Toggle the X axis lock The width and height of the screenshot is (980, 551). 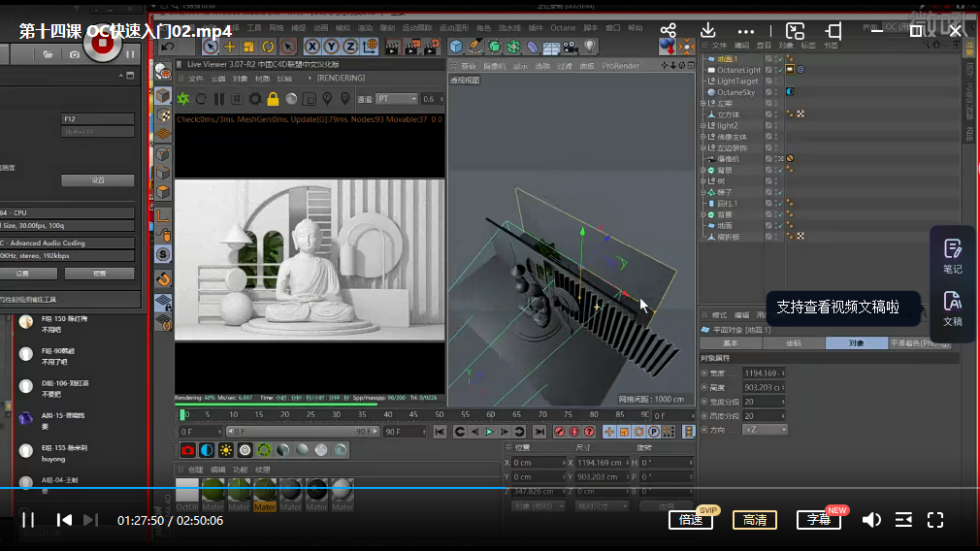(311, 47)
